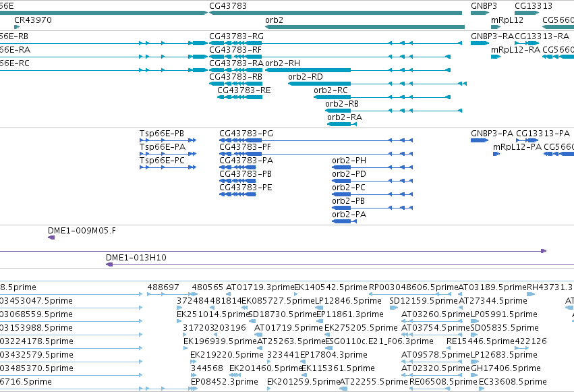This screenshot has width=574, height=392.
Task: Click the orb2-PH protein label
Action: click(x=349, y=161)
